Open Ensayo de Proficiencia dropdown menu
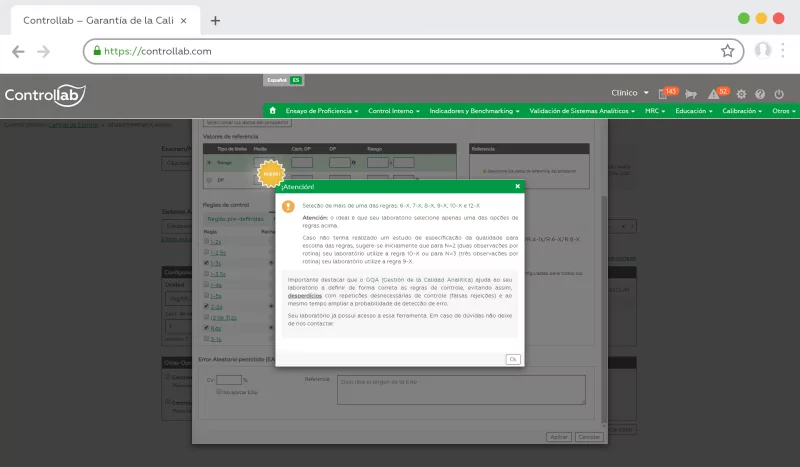This screenshot has width=800, height=467. [322, 111]
